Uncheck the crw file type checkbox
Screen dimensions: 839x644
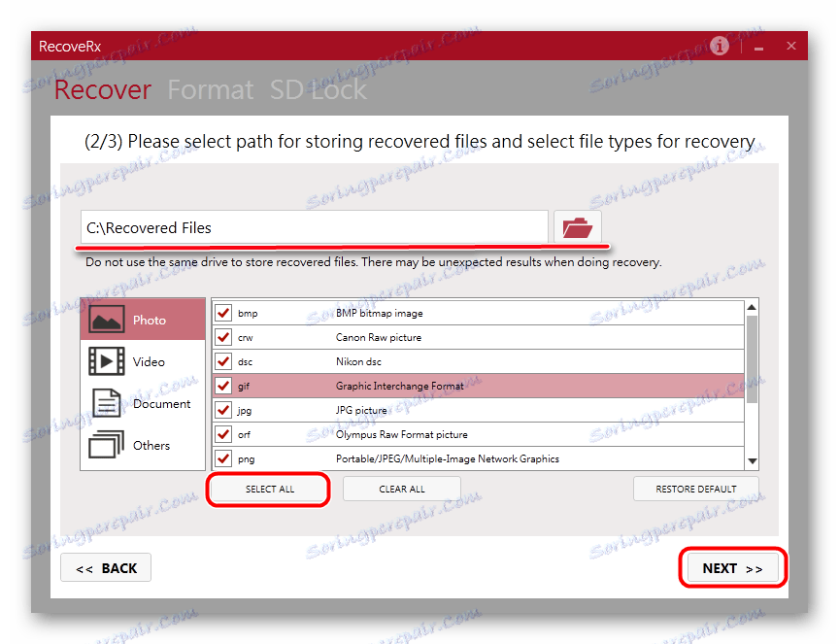(223, 337)
